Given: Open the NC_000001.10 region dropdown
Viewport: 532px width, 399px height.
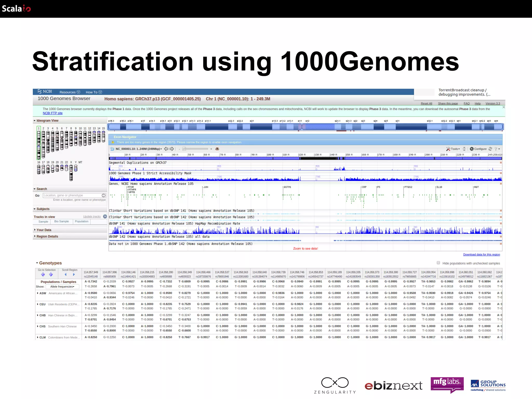Looking at the screenshot, I should click(x=139, y=149).
